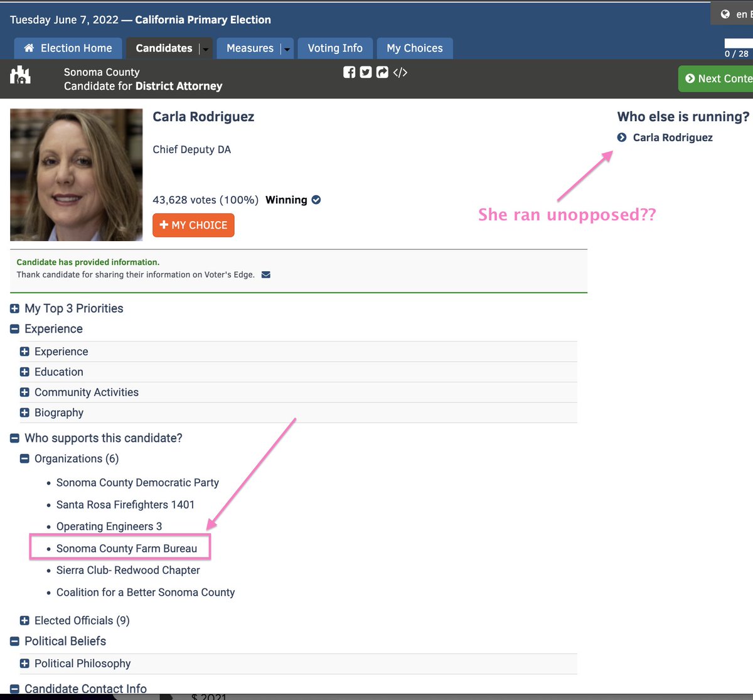Click the Chief Deputy DA title
The height and width of the screenshot is (700, 753).
click(x=192, y=149)
